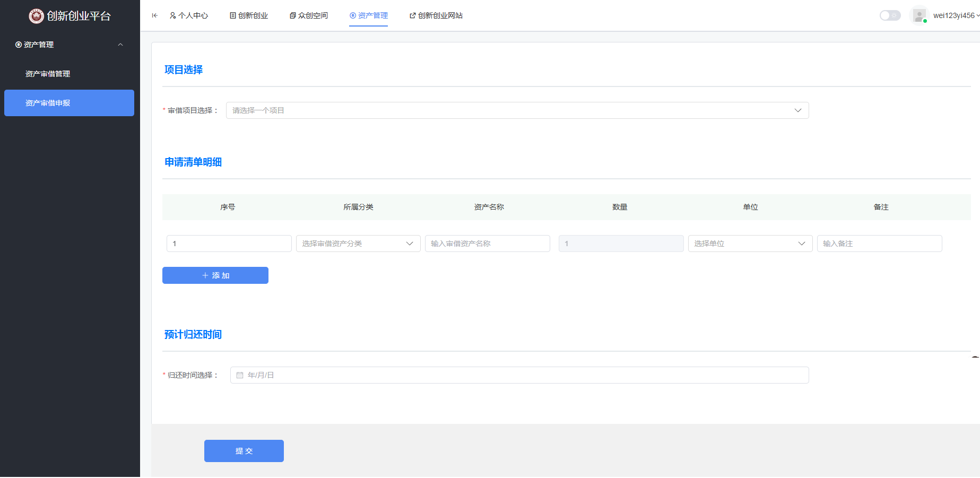Open the 审借项目选择 project dropdown

(517, 110)
